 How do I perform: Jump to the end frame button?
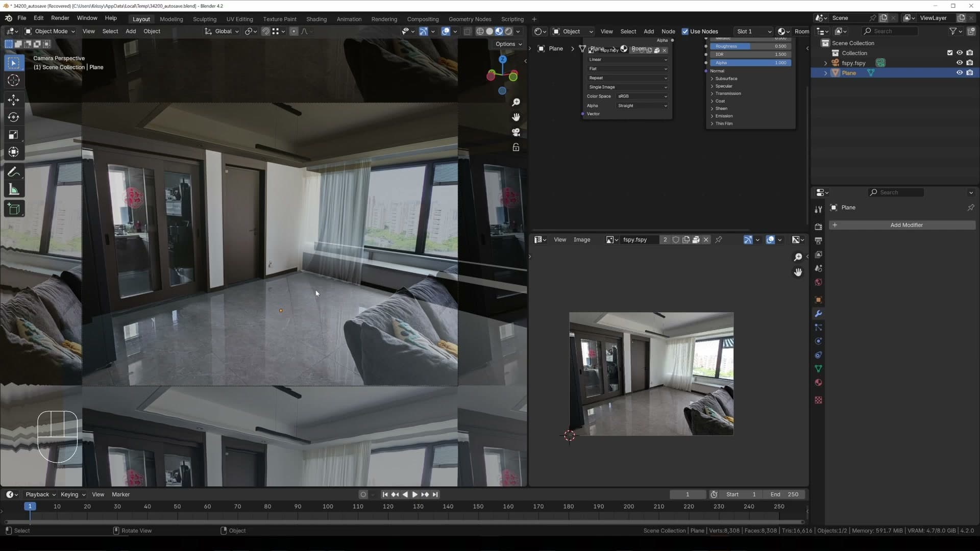pos(435,495)
